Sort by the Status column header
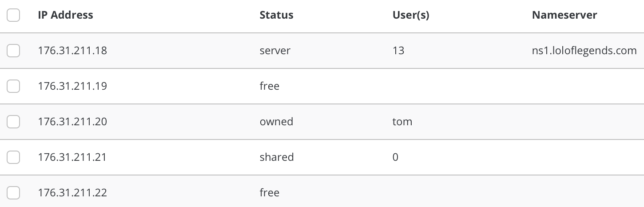The height and width of the screenshot is (207, 644). tap(276, 15)
